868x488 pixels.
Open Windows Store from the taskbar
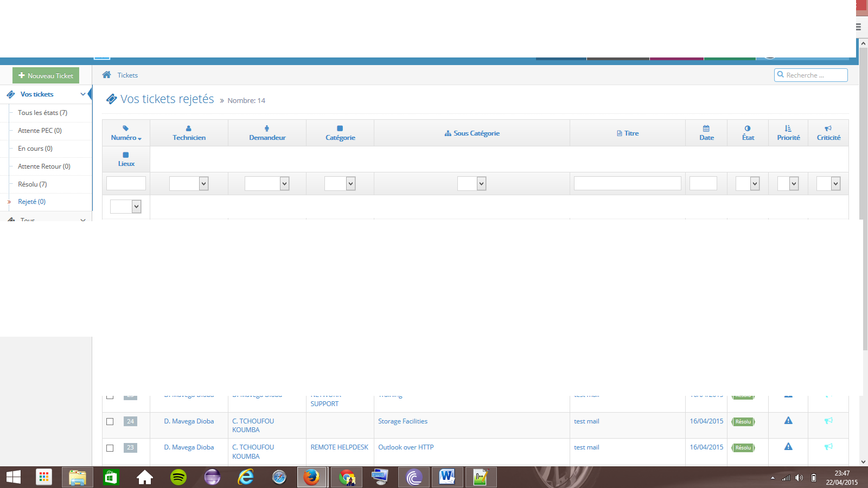click(x=111, y=477)
